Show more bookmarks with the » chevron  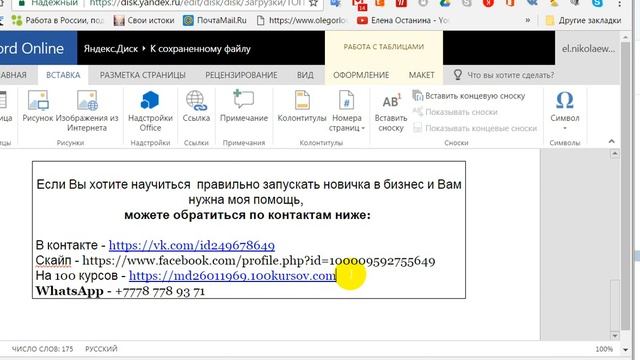(528, 20)
